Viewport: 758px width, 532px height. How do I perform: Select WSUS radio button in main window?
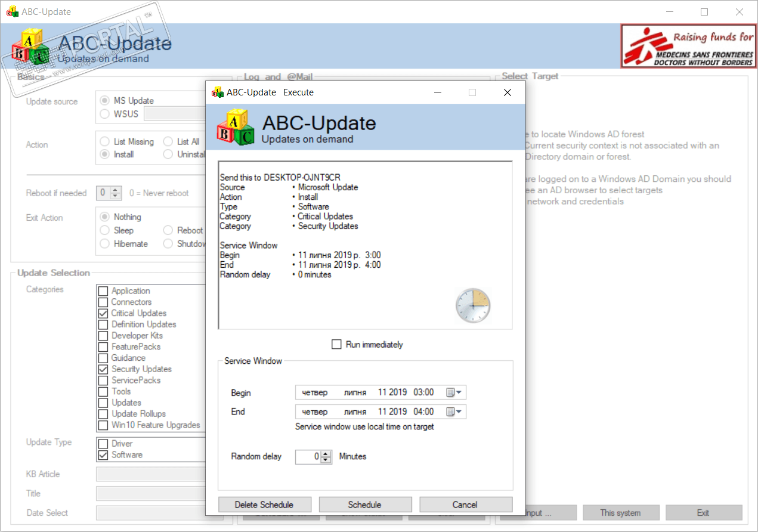point(105,113)
